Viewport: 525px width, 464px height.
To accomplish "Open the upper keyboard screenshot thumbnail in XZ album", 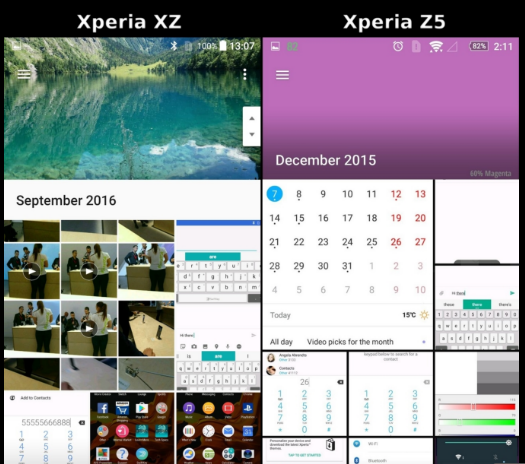I will [218, 261].
